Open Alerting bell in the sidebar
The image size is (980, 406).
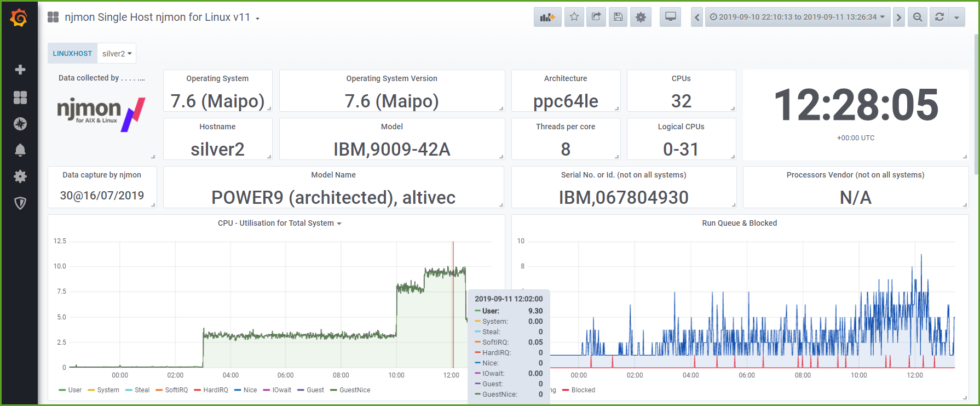tap(20, 150)
